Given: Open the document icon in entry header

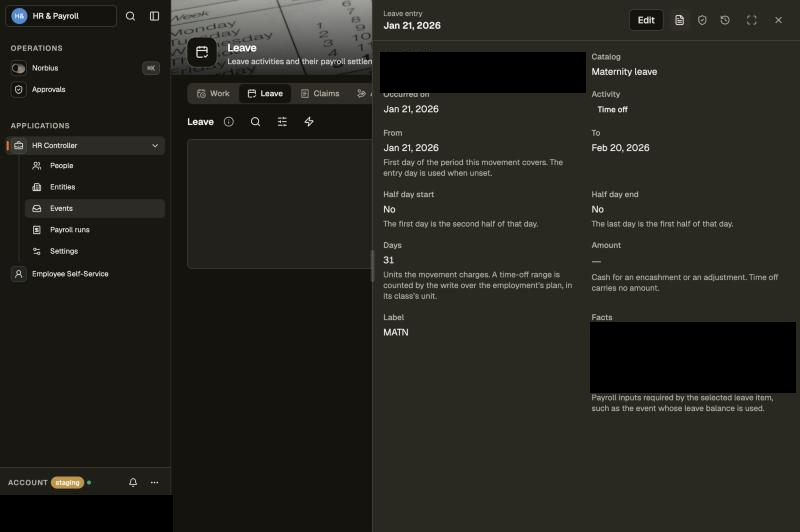Looking at the screenshot, I should coord(679,20).
